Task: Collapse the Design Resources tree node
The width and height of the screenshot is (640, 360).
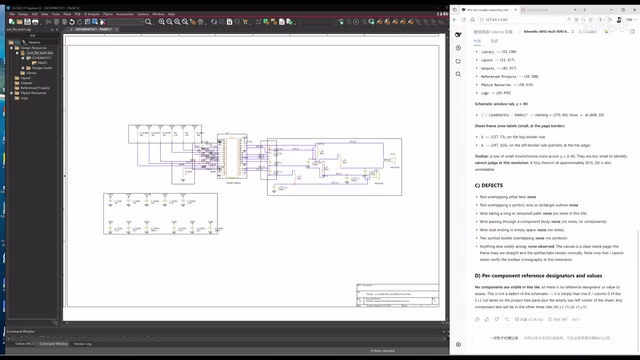Action: pyautogui.click(x=11, y=48)
